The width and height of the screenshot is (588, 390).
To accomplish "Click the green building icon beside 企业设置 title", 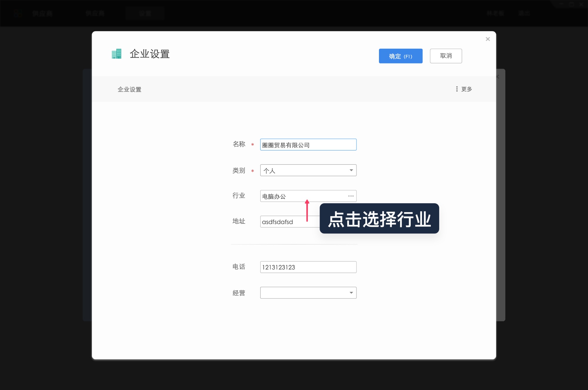I will pyautogui.click(x=117, y=54).
